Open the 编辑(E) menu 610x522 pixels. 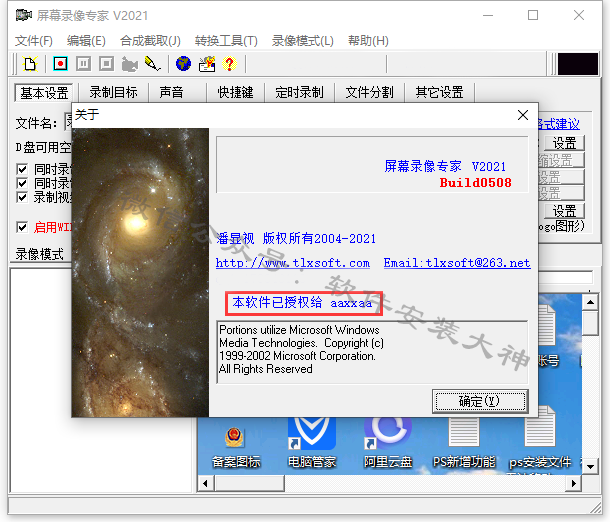86,40
